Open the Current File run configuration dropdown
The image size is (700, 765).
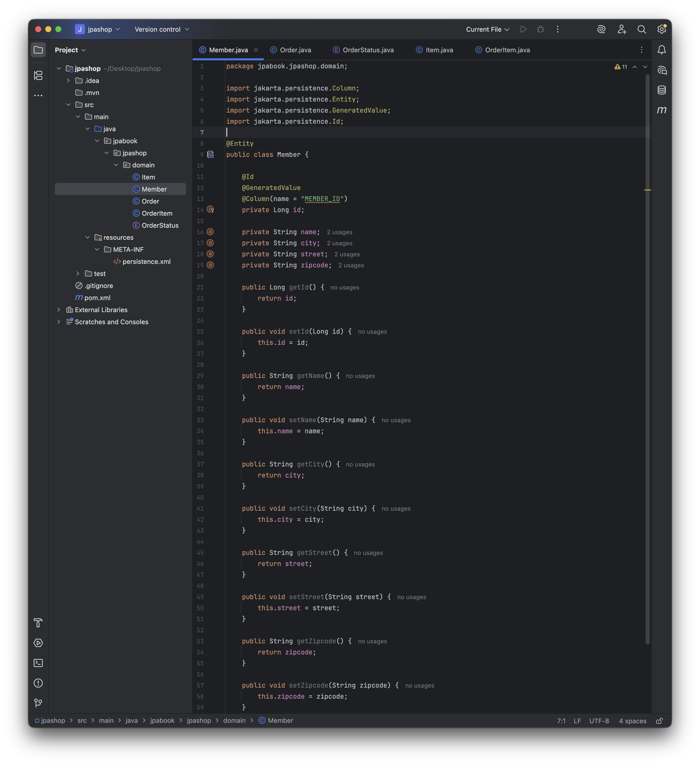(x=488, y=29)
